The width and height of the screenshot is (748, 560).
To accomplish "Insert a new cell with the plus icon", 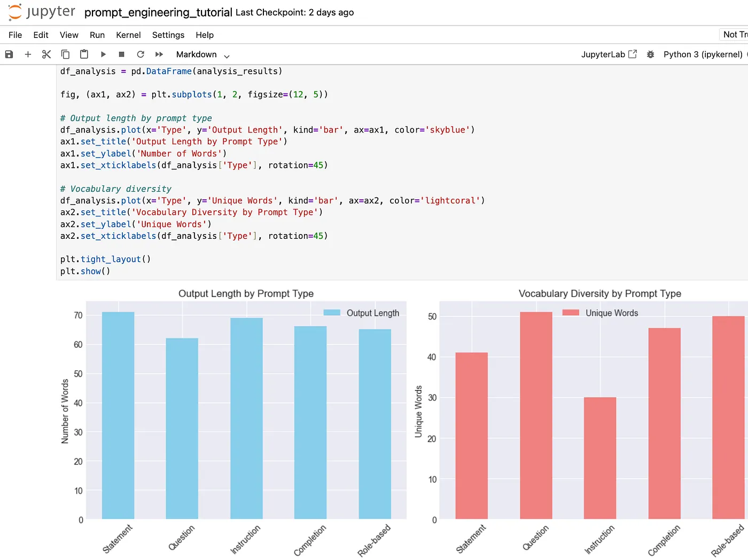I will 28,55.
